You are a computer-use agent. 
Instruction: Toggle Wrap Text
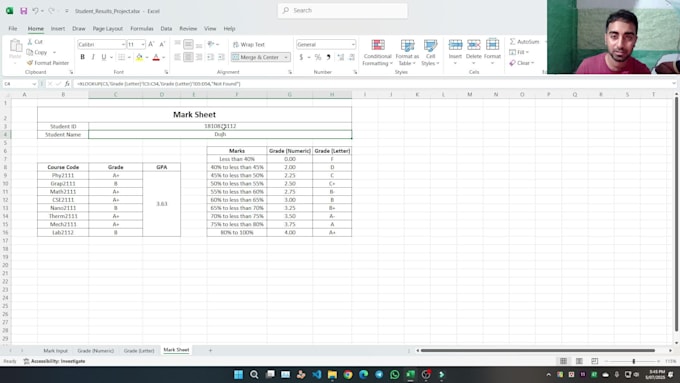click(249, 44)
